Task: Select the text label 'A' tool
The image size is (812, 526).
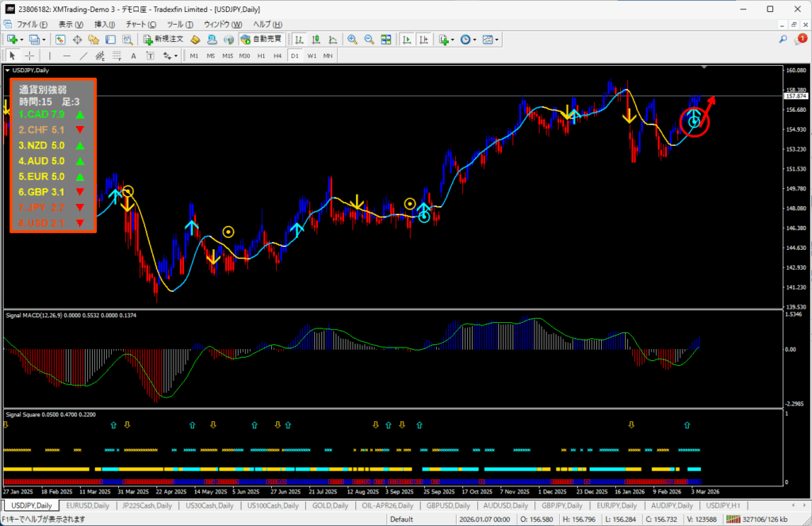Action: 133,56
